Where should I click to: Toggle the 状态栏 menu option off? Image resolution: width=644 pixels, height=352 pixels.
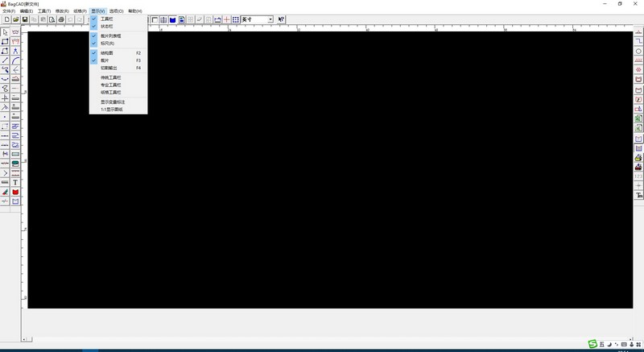[107, 27]
